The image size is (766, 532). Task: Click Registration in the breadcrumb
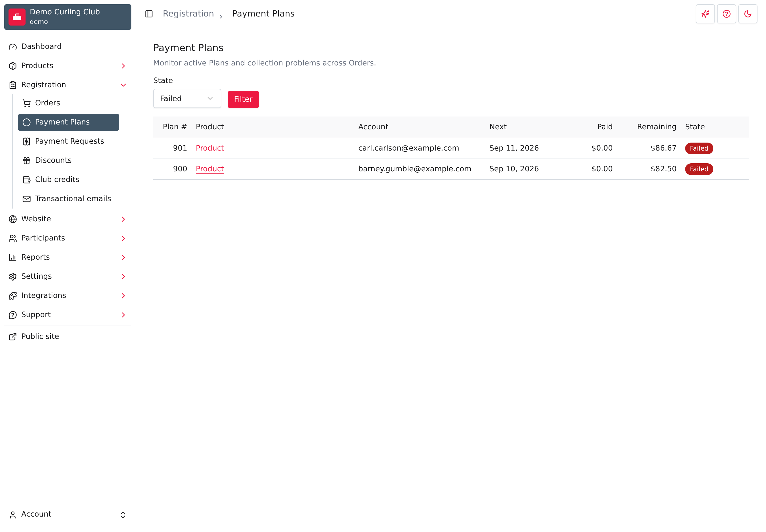coord(188,14)
